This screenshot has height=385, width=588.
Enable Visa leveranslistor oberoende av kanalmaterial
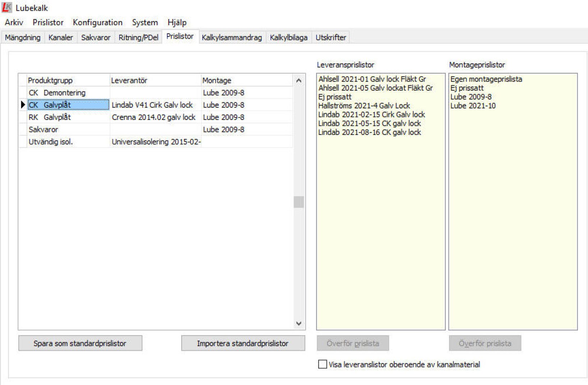click(x=322, y=364)
